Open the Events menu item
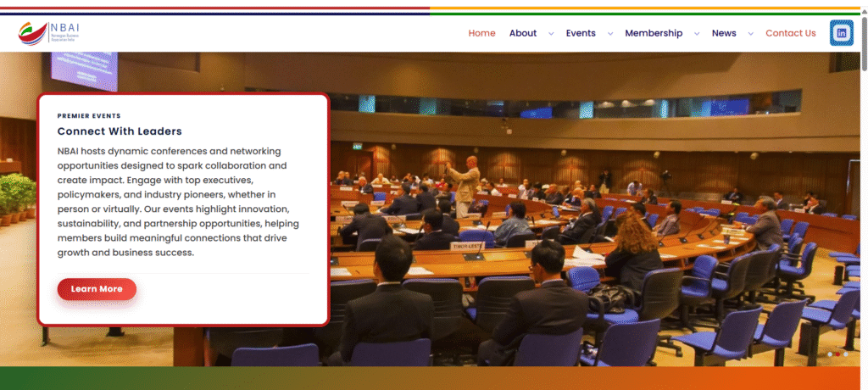 click(581, 33)
